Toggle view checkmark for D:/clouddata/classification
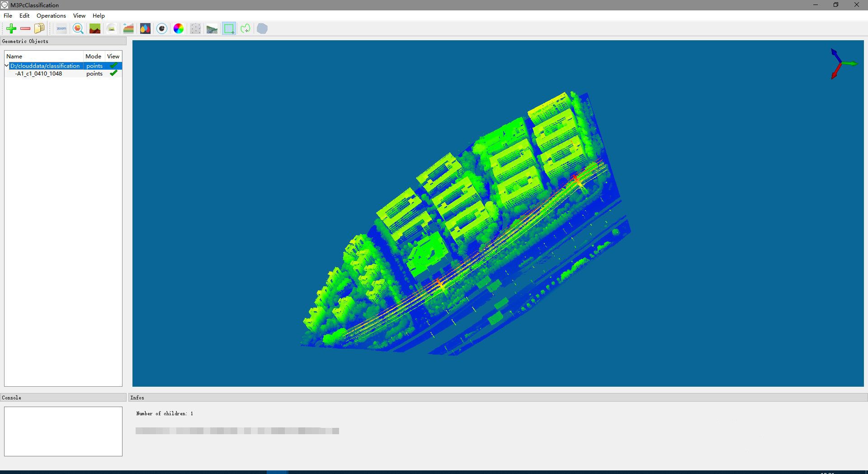The image size is (868, 474). click(113, 66)
